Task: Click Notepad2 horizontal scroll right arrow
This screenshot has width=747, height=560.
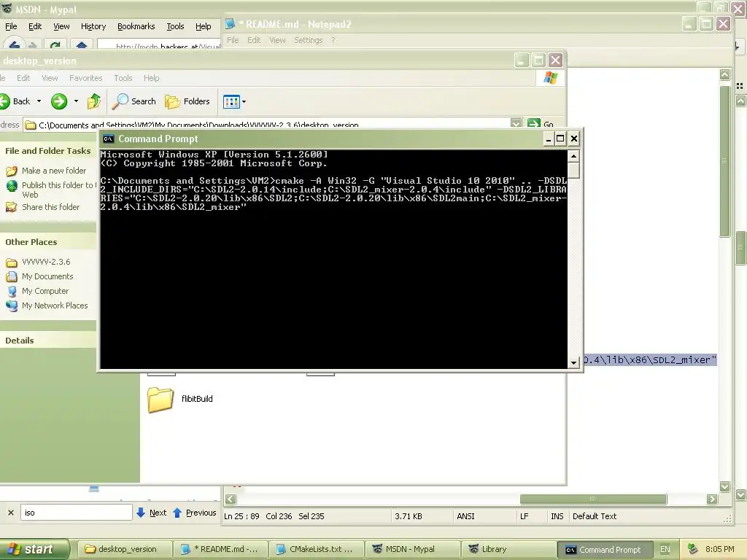Action: [712, 499]
